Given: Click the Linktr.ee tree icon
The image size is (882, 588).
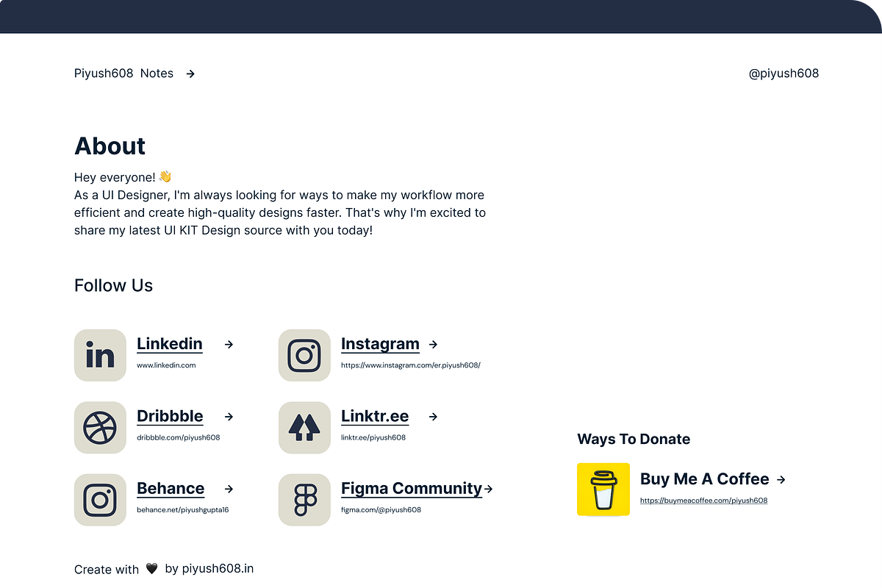Looking at the screenshot, I should click(304, 428).
